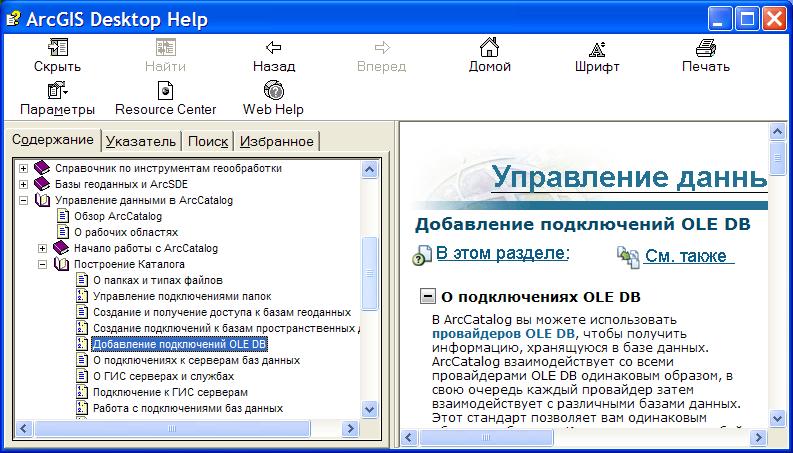Expand Справочник по инструментам геообработки node
793x453 pixels.
tap(23, 168)
